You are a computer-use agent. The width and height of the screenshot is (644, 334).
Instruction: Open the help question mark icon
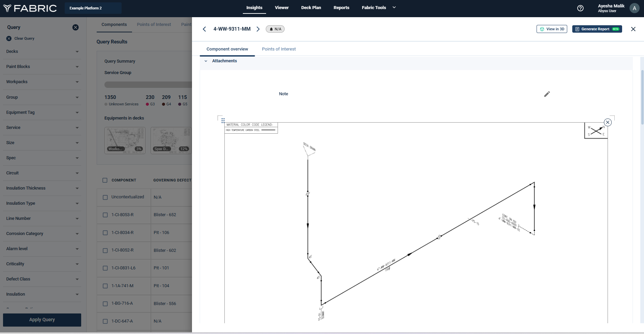pos(580,8)
